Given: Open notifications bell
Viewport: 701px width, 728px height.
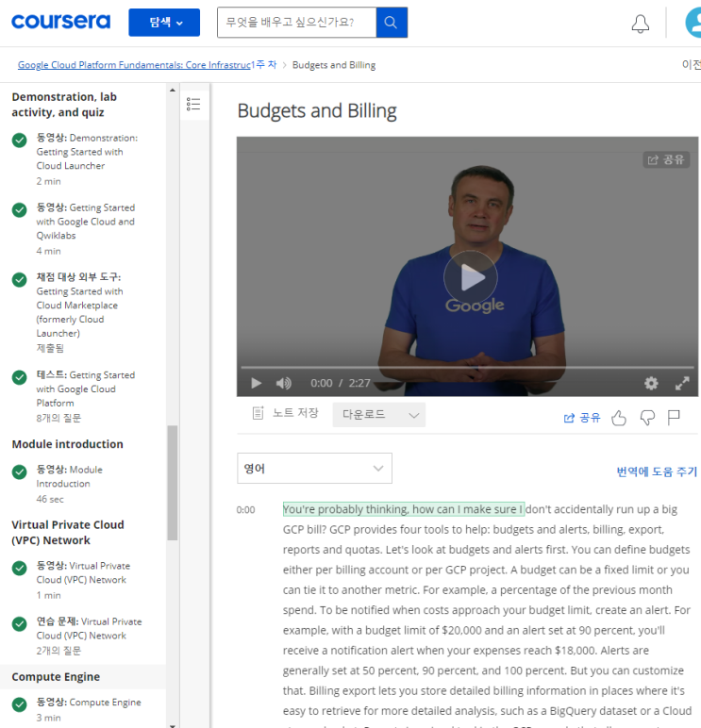Looking at the screenshot, I should pos(640,24).
